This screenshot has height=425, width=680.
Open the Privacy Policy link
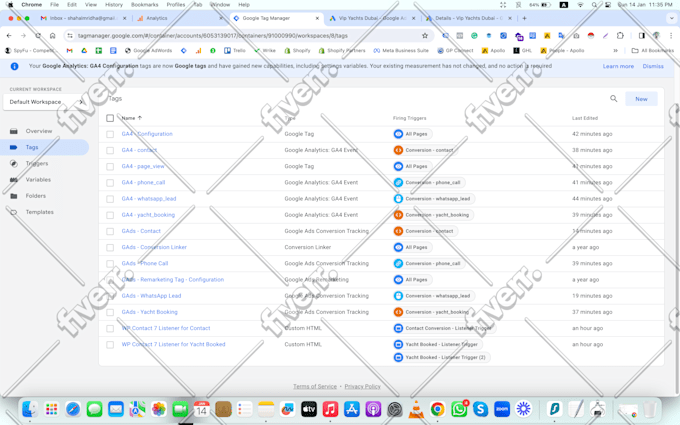point(363,386)
